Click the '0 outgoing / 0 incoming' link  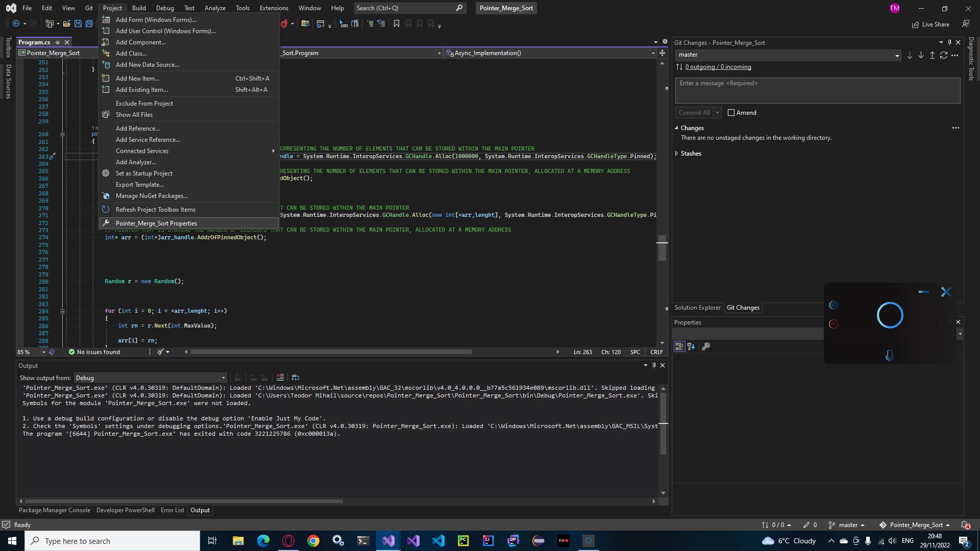[718, 67]
